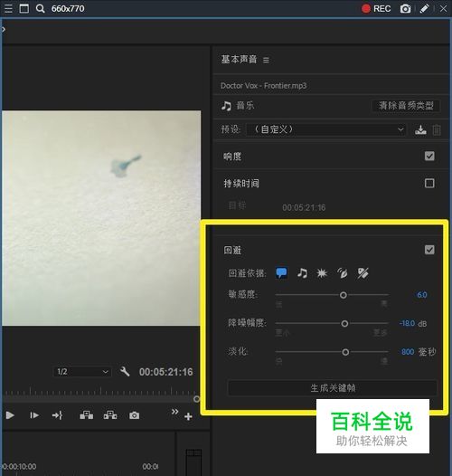Click the audio meter at the bottom
452x476 pixels.
click(193, 462)
